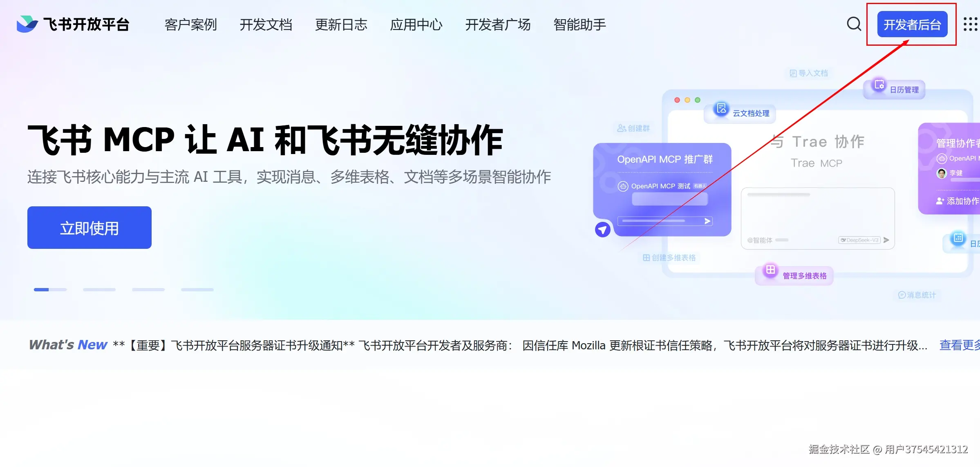Click the 管理多维表格 grid icon

tap(770, 270)
